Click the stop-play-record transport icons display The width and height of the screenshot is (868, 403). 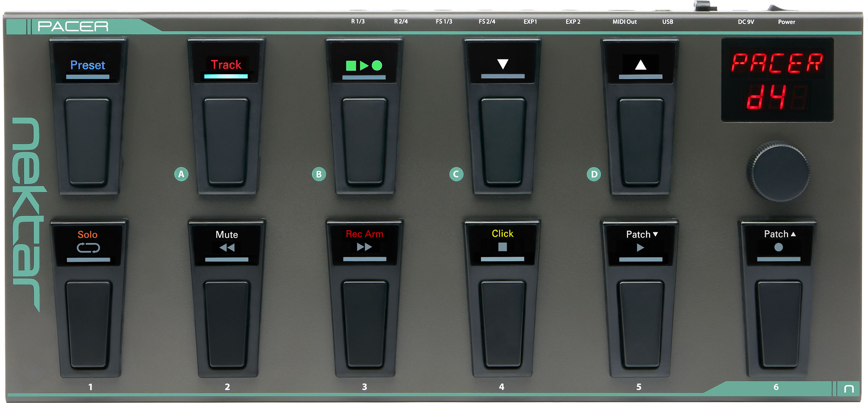[x=364, y=65]
